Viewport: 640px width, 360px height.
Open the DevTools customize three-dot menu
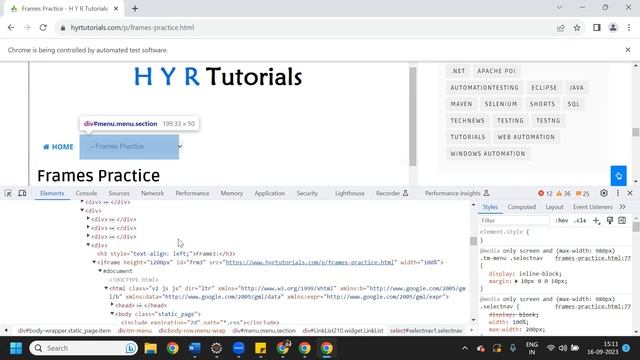(618, 193)
